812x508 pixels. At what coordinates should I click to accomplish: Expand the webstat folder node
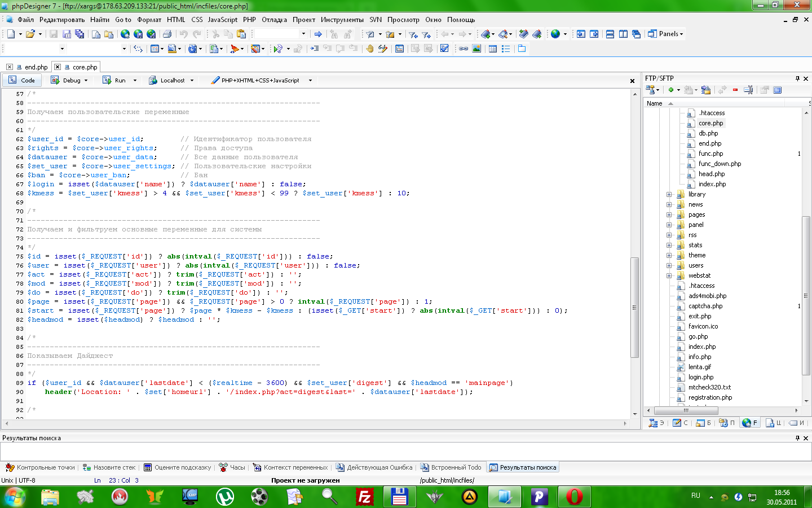coord(669,275)
